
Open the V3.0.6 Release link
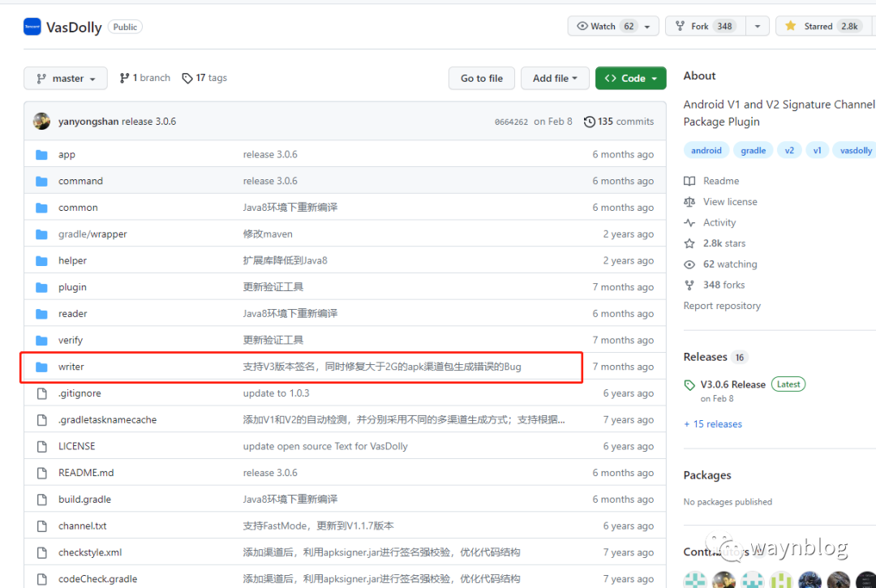coord(733,384)
